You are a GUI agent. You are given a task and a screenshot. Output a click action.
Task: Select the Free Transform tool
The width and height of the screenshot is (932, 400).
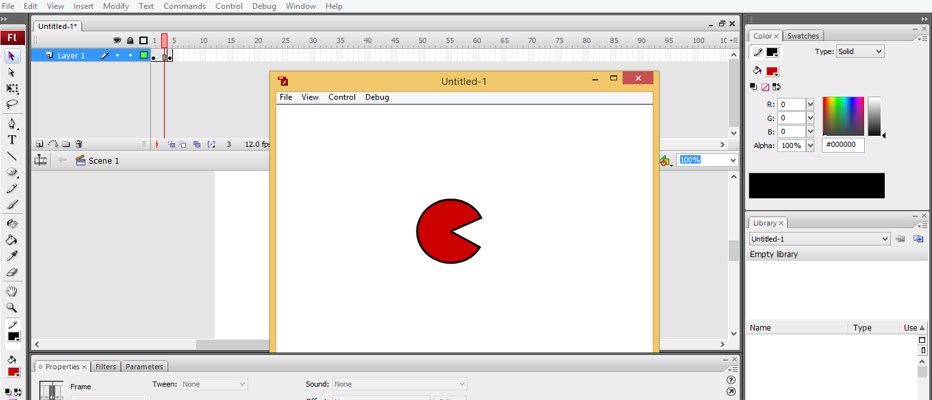click(x=11, y=88)
